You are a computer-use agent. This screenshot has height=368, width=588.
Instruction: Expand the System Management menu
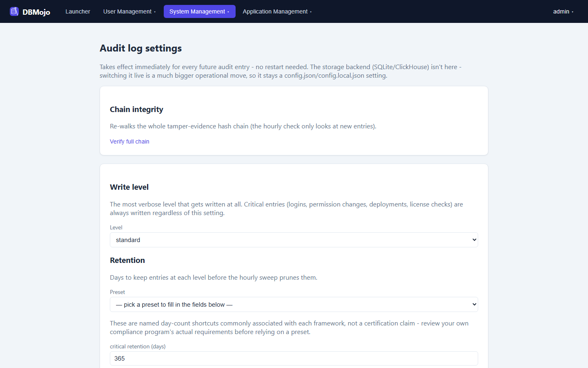(x=200, y=11)
